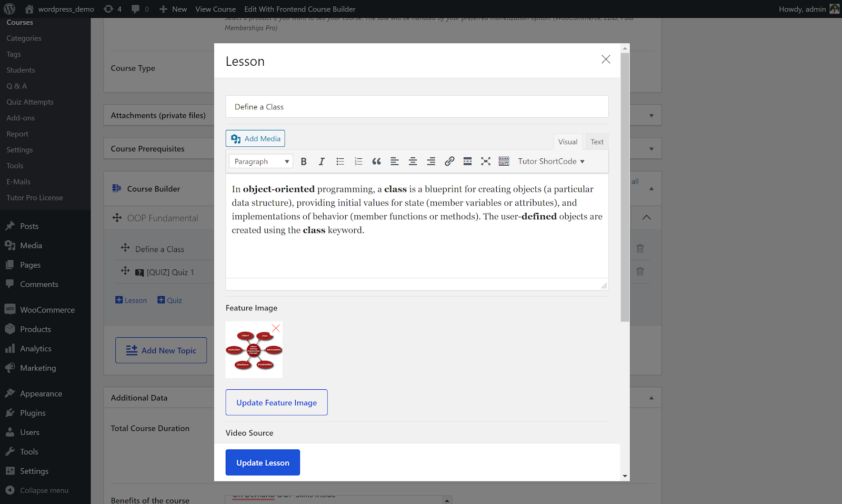Align text right
This screenshot has width=842, height=504.
tap(431, 162)
